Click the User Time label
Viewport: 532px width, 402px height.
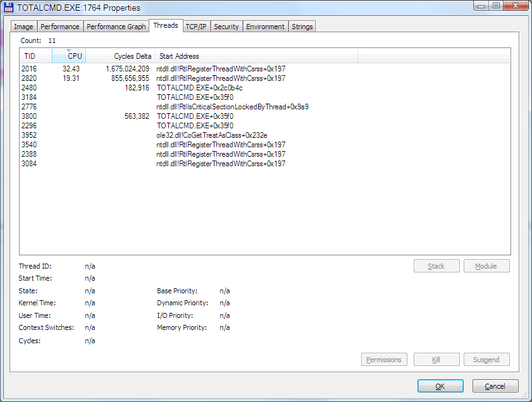click(35, 315)
